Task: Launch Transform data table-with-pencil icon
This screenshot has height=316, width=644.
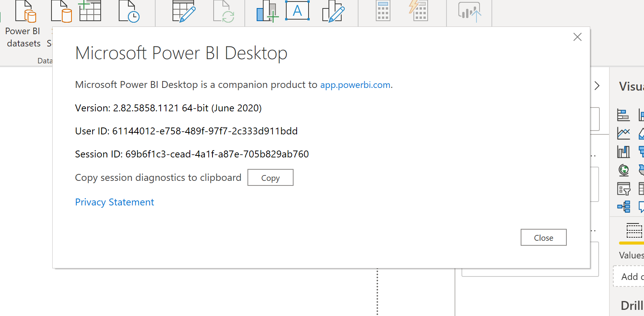Action: 184,11
